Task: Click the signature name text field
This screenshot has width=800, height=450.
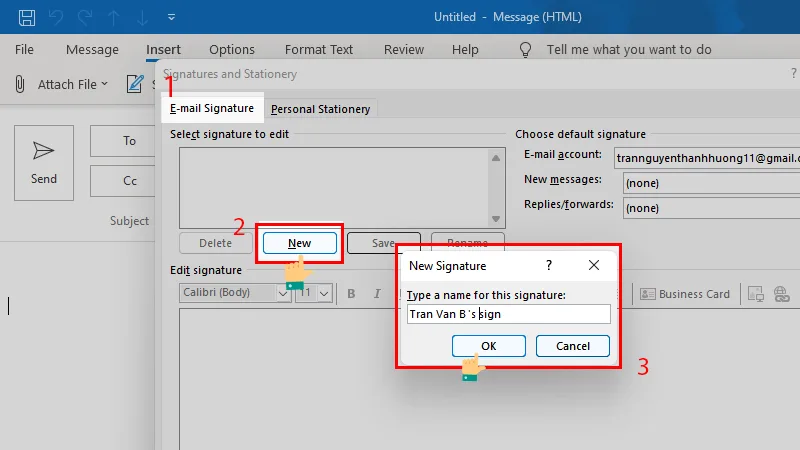Action: click(508, 314)
